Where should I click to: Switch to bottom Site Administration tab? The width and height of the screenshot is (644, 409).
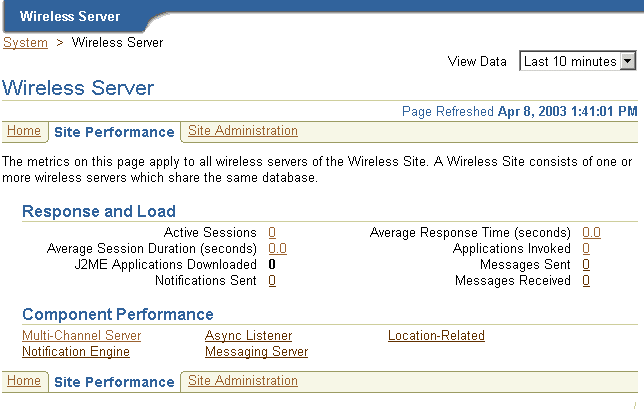[243, 381]
